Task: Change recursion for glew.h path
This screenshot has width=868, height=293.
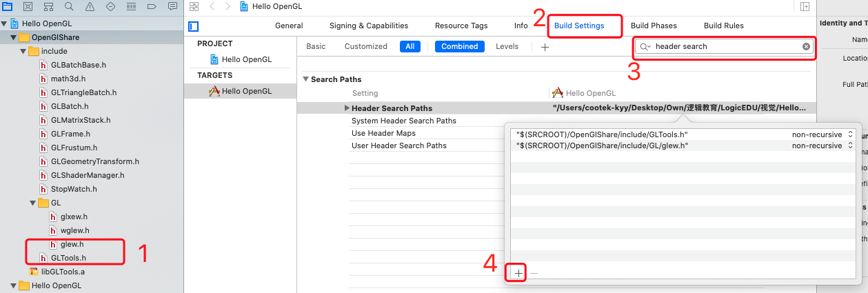Action: coord(822,145)
